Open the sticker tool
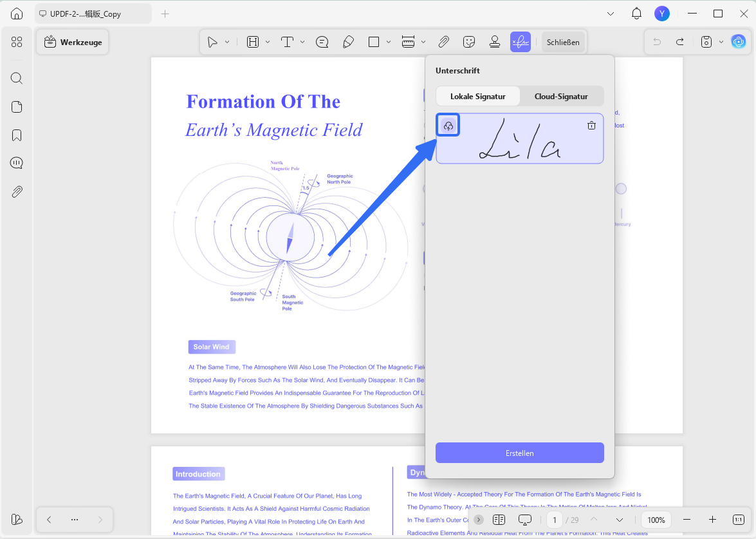 click(x=469, y=42)
